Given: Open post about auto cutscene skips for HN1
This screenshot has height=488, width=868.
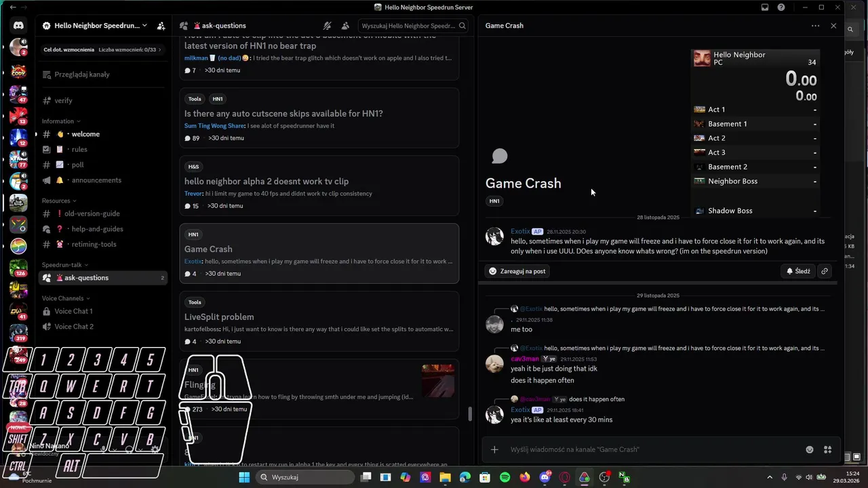Looking at the screenshot, I should 319,118.
